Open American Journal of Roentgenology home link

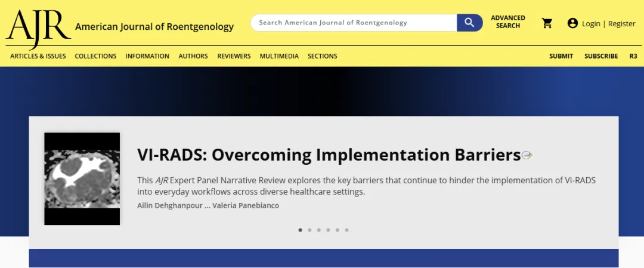[154, 27]
